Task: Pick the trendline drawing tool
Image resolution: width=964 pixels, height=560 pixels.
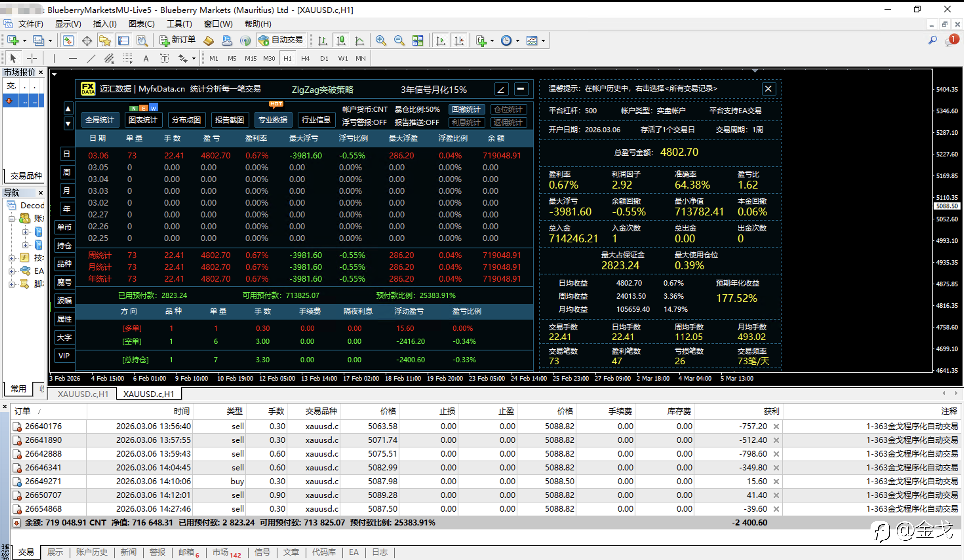Action: point(91,58)
